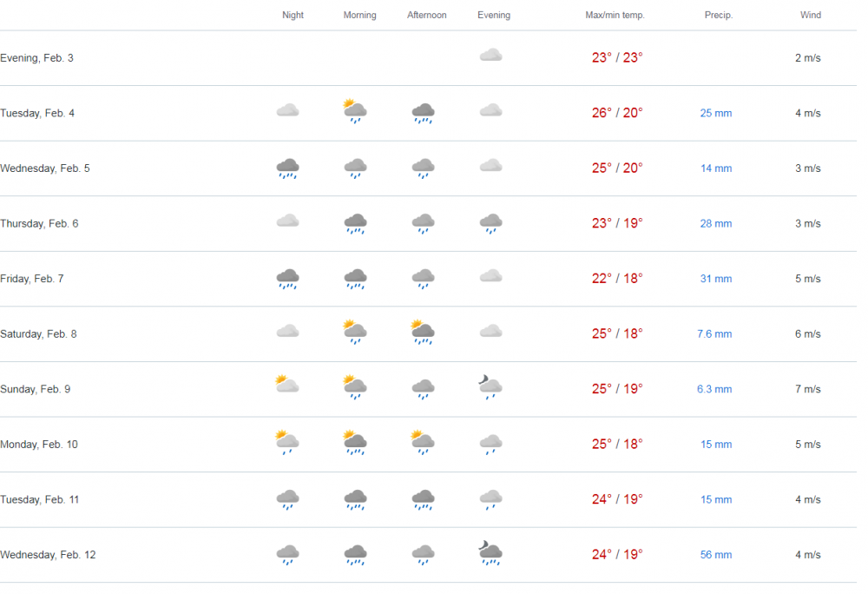
Task: Click Wednesday Feb. 12 evening night rain icon
Action: coord(490,554)
